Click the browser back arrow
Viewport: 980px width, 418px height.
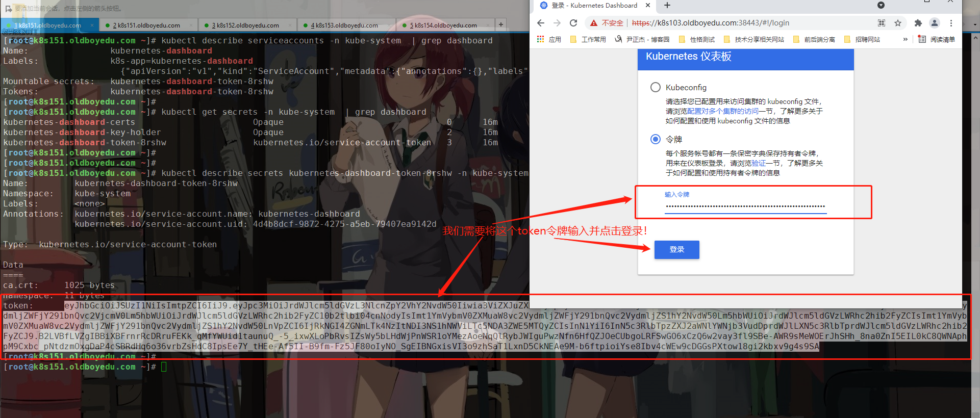coord(541,23)
